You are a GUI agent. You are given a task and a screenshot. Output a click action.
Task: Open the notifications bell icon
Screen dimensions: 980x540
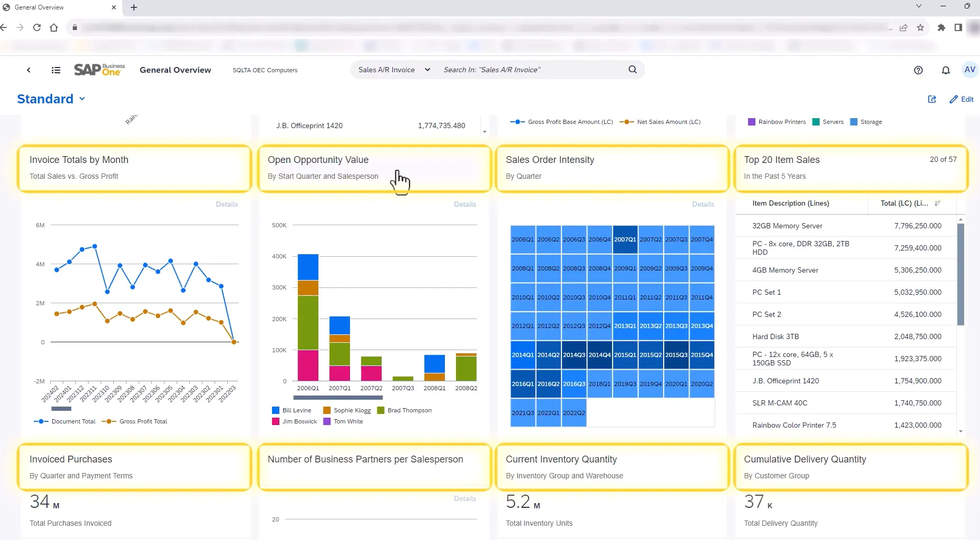tap(945, 70)
